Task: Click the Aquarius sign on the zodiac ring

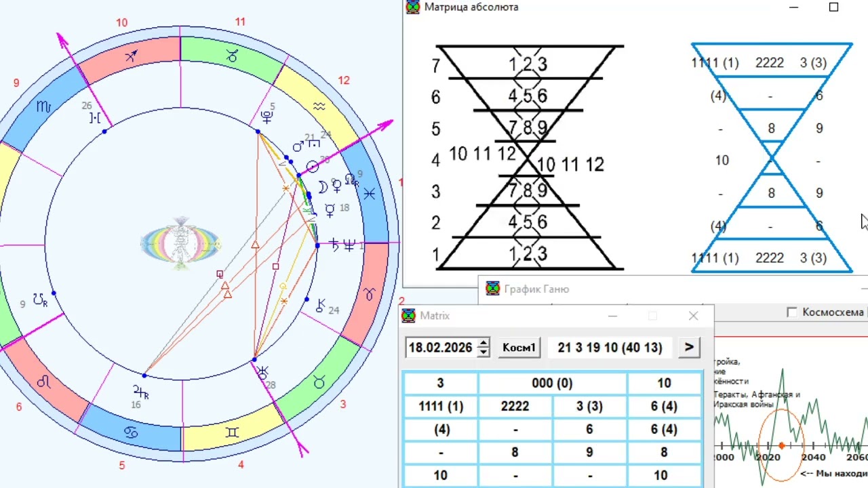Action: [319, 105]
